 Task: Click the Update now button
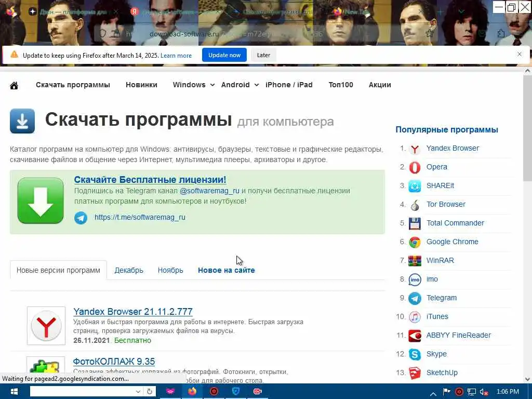pyautogui.click(x=224, y=55)
